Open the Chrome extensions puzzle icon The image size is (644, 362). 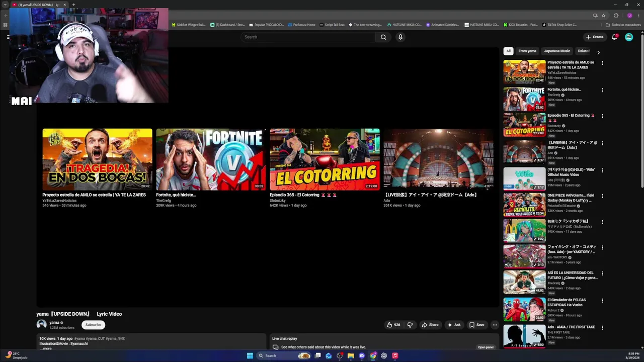[616, 15]
